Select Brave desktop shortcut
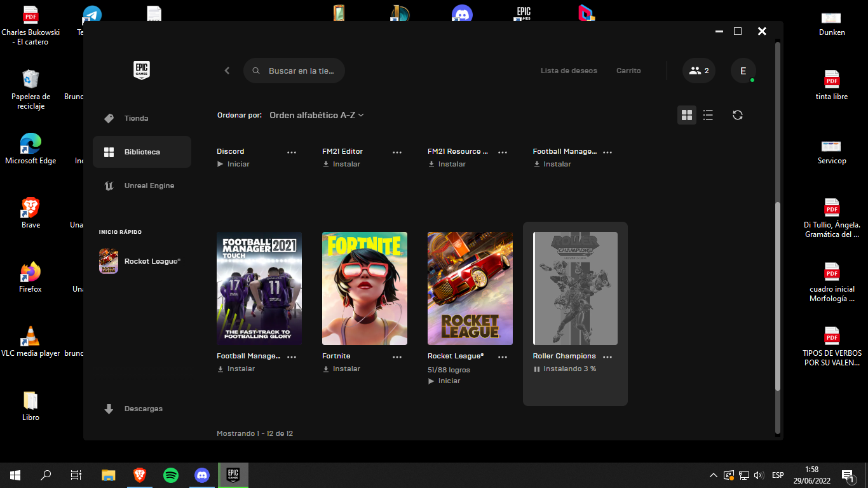The width and height of the screenshot is (868, 488). click(31, 213)
